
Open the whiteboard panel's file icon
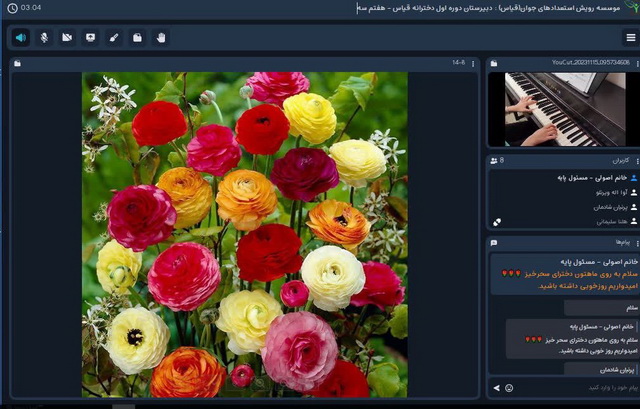[x=18, y=63]
